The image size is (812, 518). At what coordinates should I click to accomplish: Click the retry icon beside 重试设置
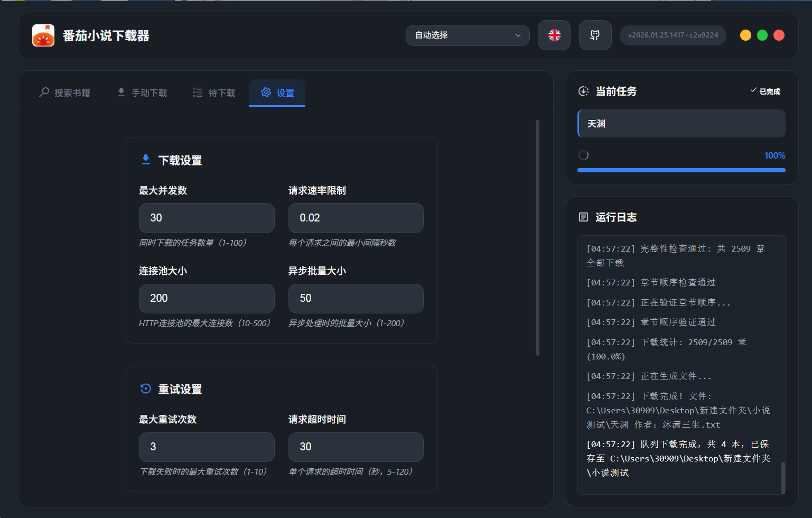146,389
